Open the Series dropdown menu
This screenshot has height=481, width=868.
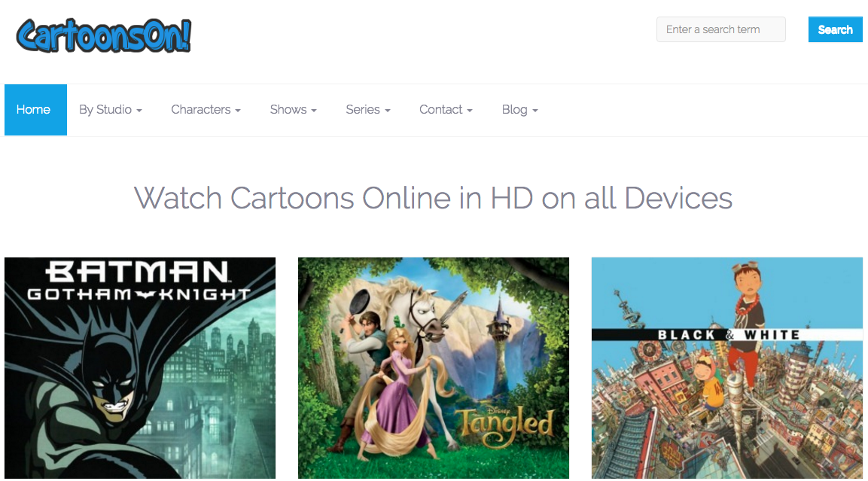pyautogui.click(x=368, y=110)
